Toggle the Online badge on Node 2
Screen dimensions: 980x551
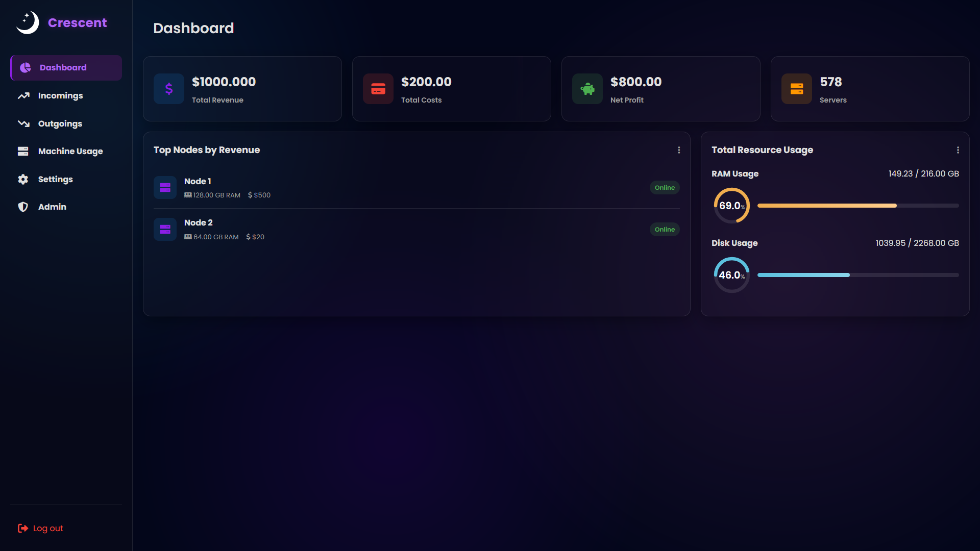point(665,229)
